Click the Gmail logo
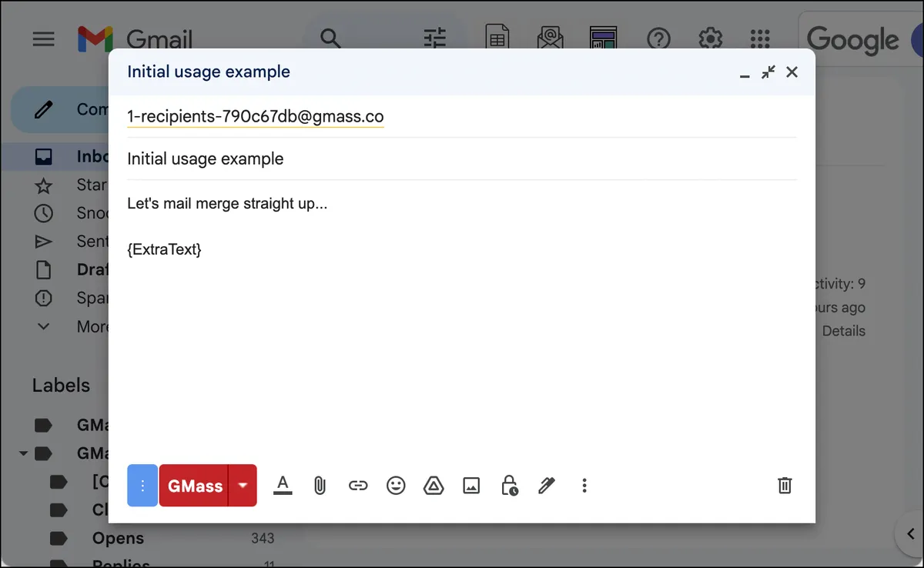 tap(135, 38)
